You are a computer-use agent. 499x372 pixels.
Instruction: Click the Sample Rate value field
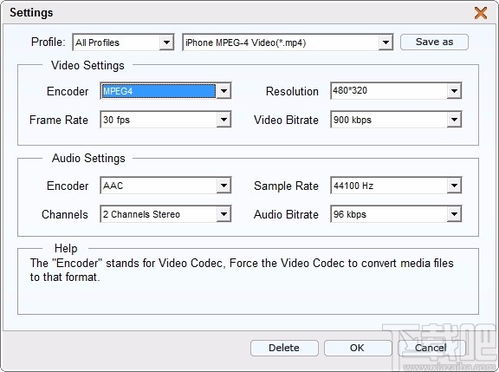(389, 185)
